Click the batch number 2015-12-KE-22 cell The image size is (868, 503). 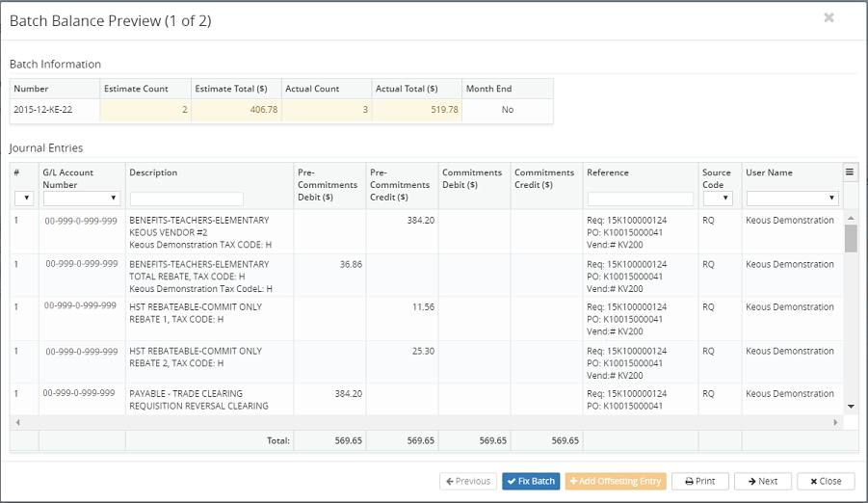point(43,110)
